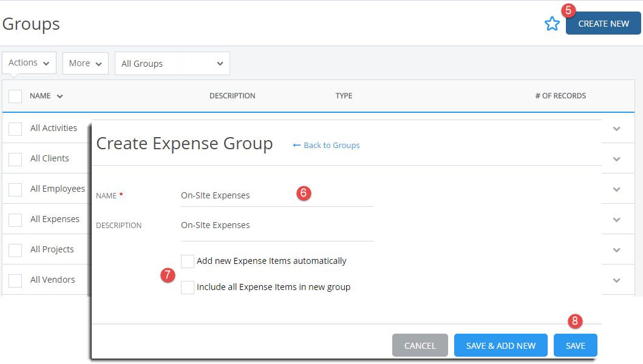This screenshot has width=643, height=364.
Task: Check Include all Expense Items in new group
Action: pyautogui.click(x=188, y=287)
